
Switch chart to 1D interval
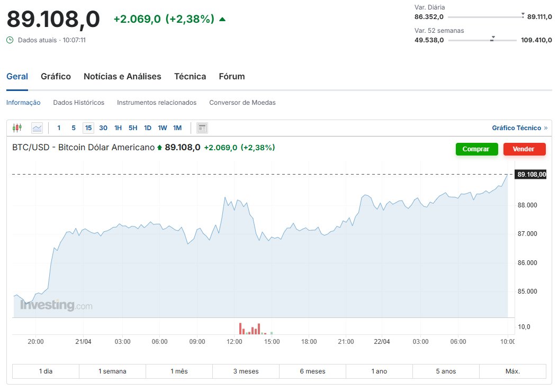click(148, 127)
